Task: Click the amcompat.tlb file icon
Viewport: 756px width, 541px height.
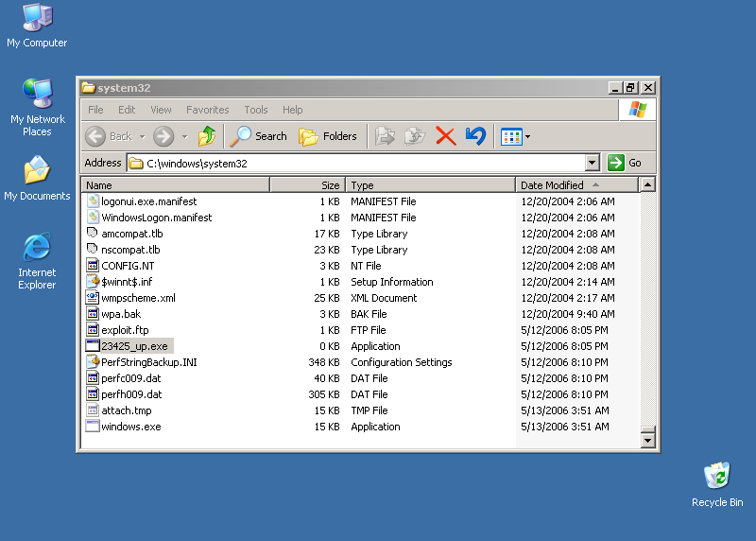Action: (93, 233)
